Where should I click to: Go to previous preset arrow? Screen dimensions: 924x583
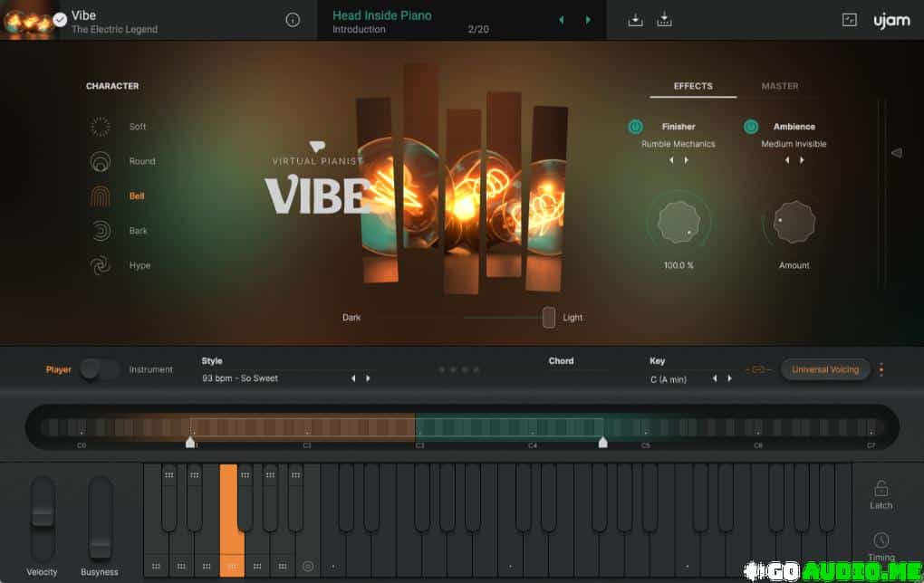point(562,20)
